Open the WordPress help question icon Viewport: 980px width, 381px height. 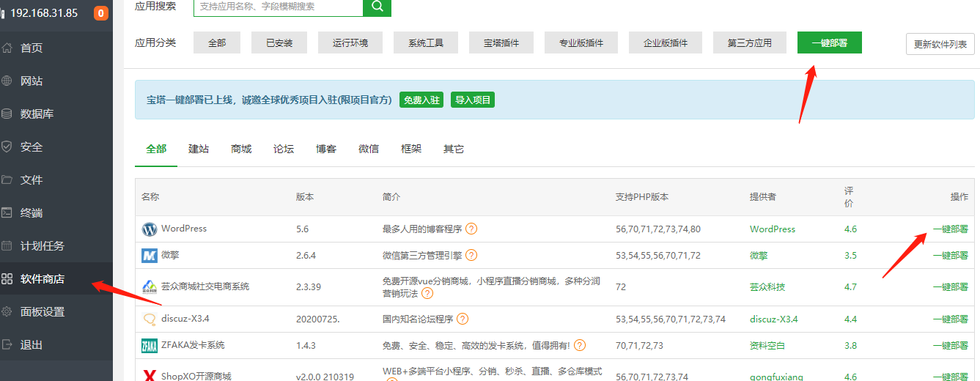coord(471,229)
